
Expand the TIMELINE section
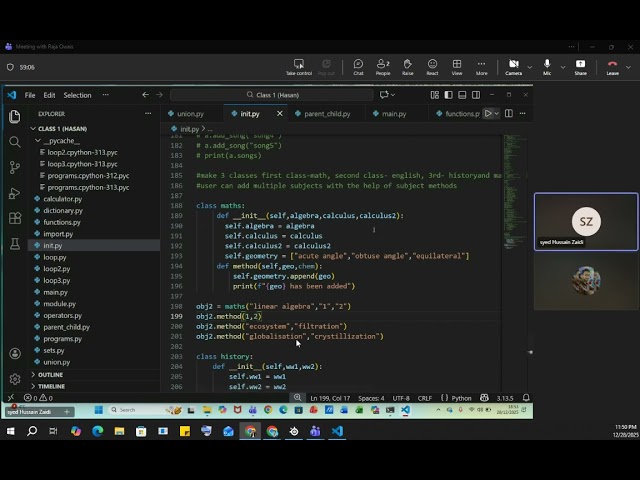point(51,386)
